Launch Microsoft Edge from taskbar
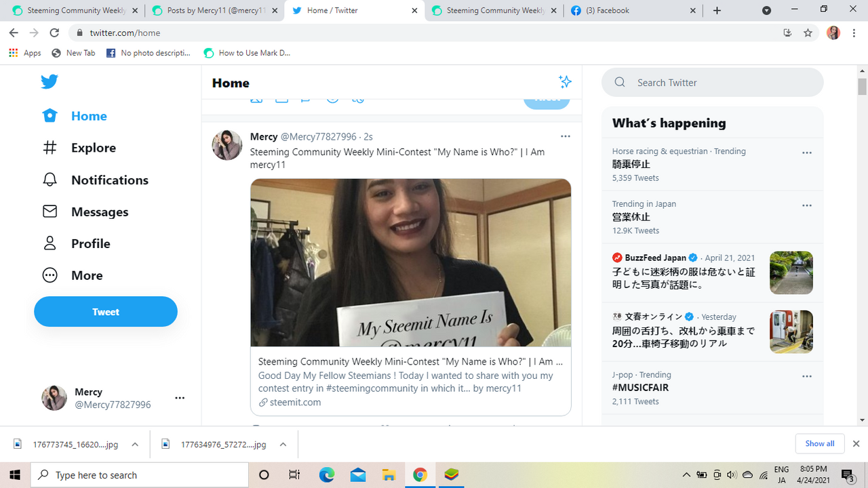 pyautogui.click(x=327, y=475)
